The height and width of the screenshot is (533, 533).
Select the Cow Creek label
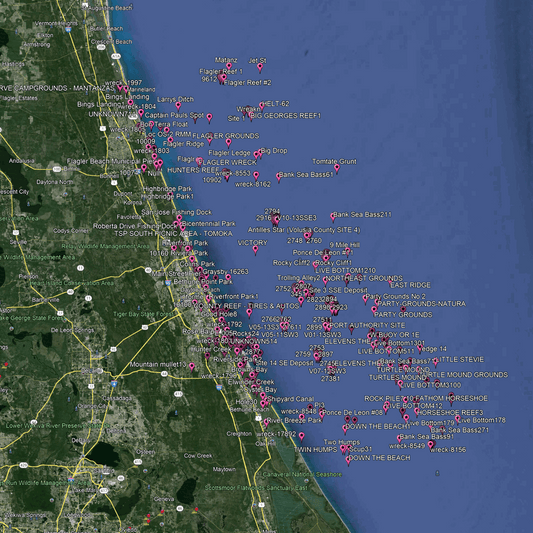click(x=198, y=455)
